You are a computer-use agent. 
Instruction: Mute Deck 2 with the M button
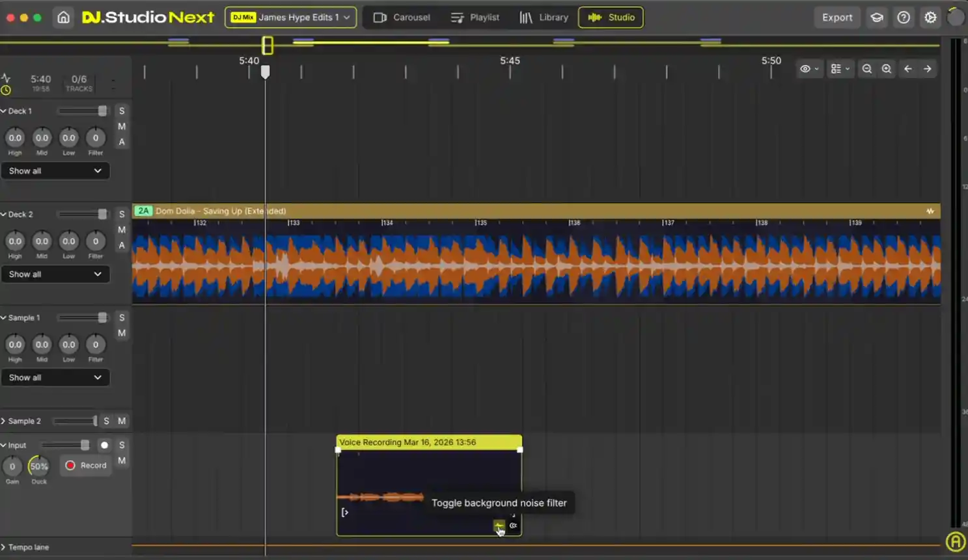[x=122, y=230]
